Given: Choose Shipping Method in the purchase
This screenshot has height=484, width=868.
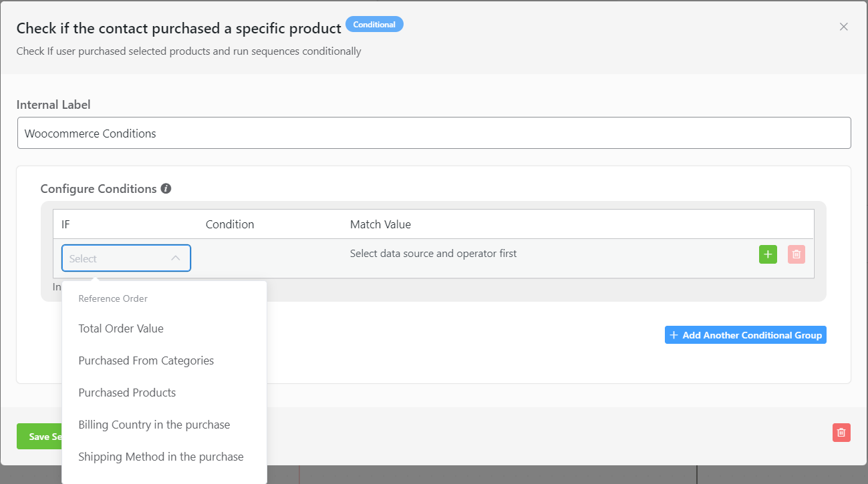Looking at the screenshot, I should point(161,457).
